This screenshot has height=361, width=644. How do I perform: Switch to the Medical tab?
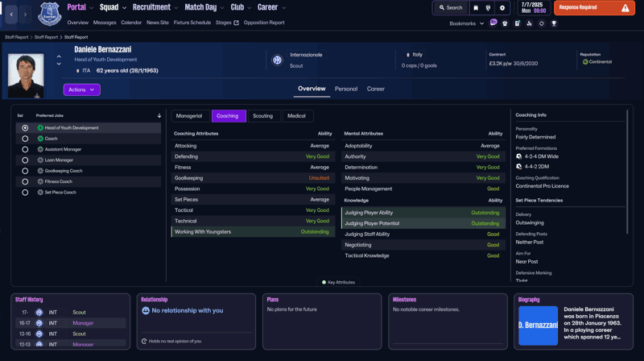(x=296, y=116)
